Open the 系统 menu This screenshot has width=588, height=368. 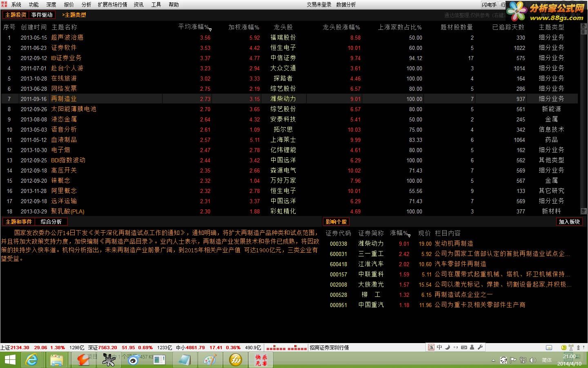(16, 4)
